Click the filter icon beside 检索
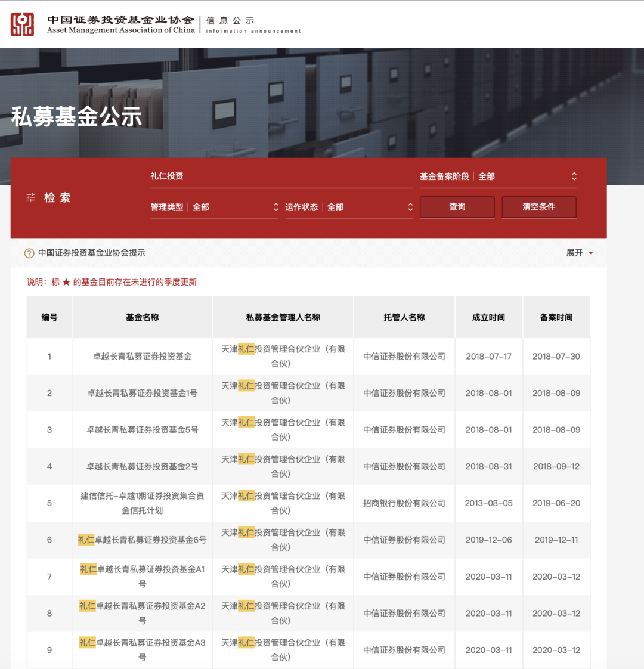Image resolution: width=644 pixels, height=669 pixels. coord(31,197)
